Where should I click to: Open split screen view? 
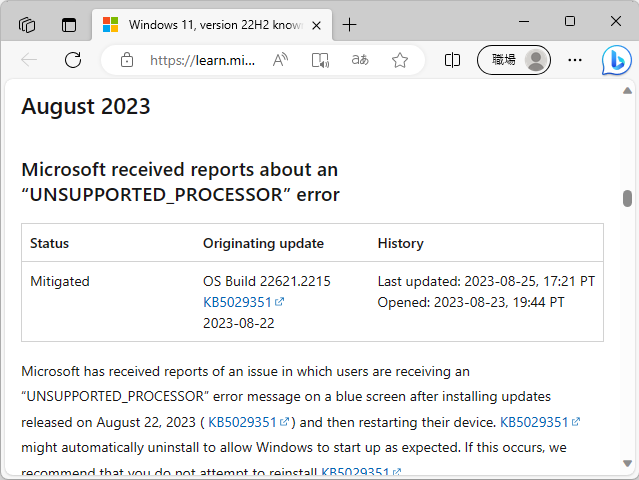[452, 60]
